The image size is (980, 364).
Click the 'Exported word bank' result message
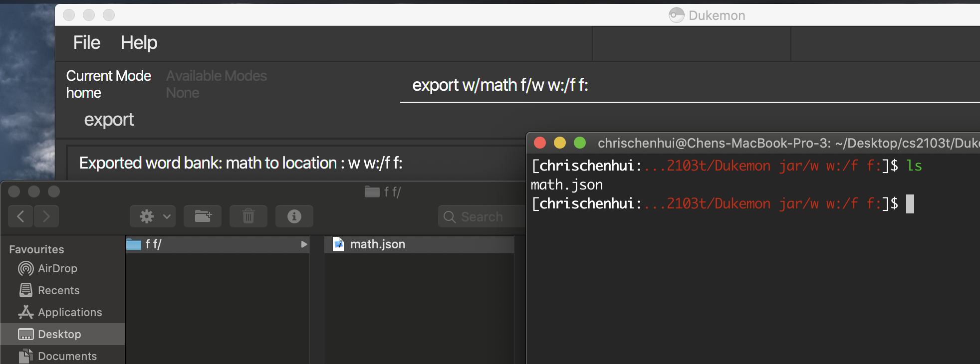point(241,163)
